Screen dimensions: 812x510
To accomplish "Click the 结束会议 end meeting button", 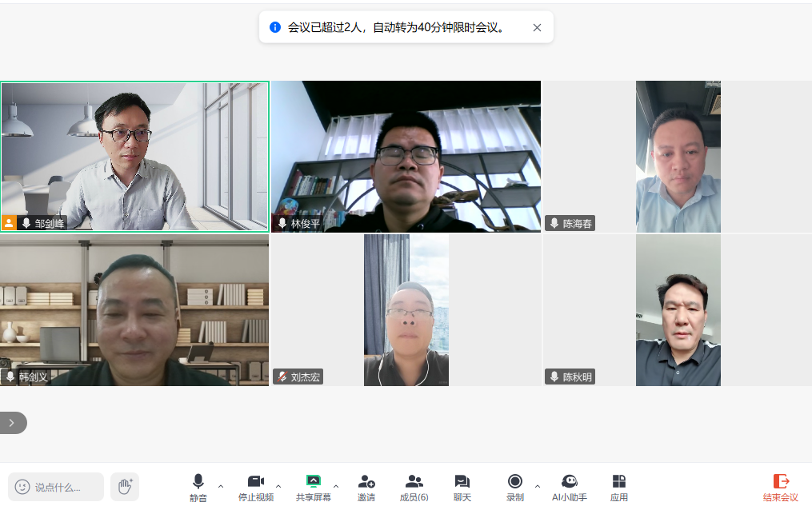I will [x=780, y=487].
